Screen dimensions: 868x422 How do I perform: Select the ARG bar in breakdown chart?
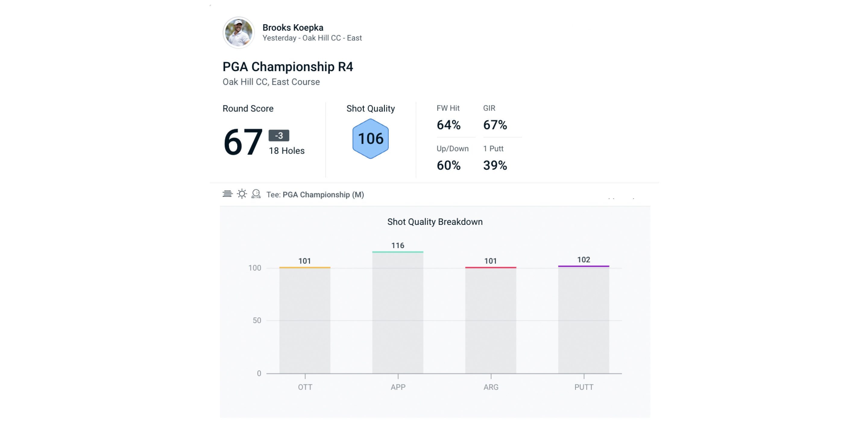(x=491, y=320)
